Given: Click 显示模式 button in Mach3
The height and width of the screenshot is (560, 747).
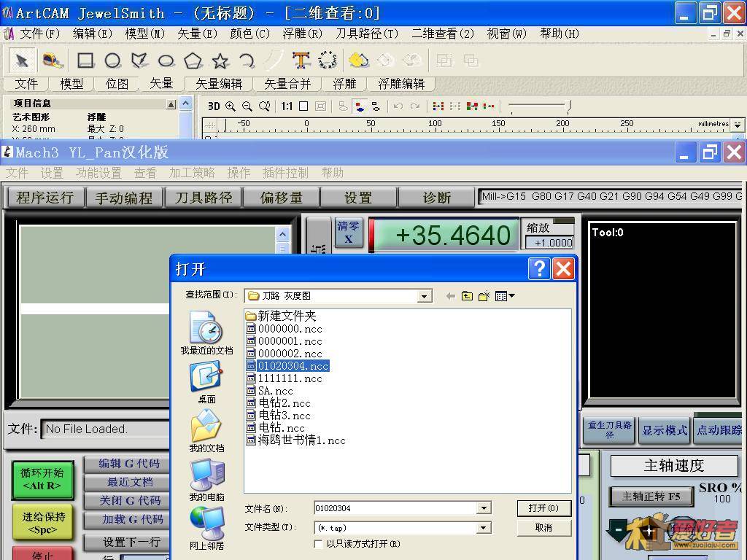Looking at the screenshot, I should (x=664, y=430).
